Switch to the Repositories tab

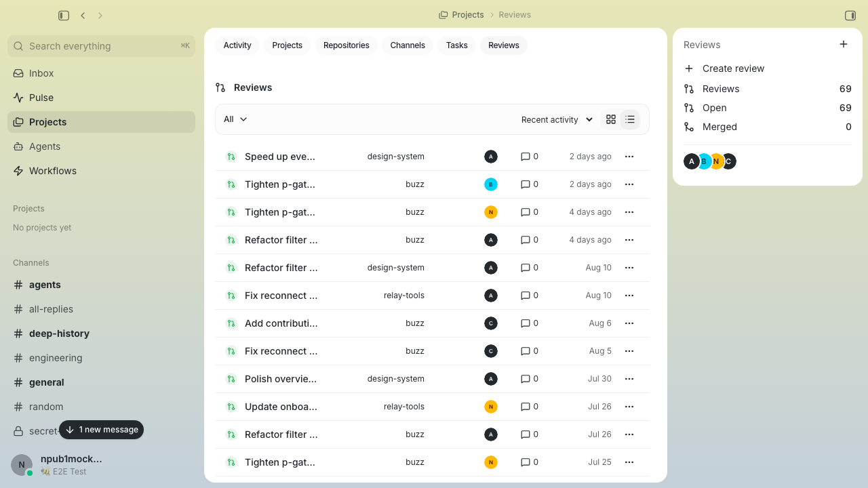coord(346,45)
